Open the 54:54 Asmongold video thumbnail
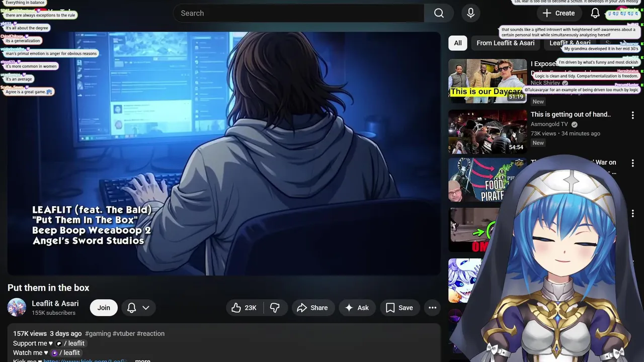The height and width of the screenshot is (362, 644). 488,131
